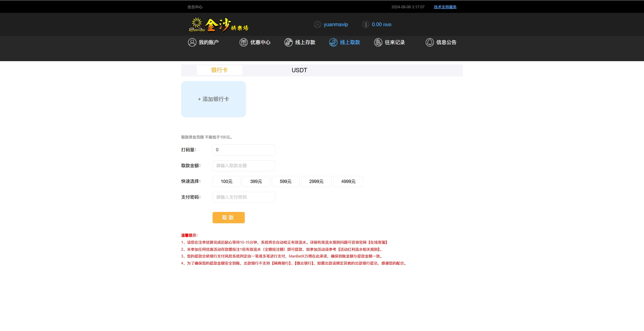This screenshot has height=331, width=644.
Task: Choose the 100元 quick amount
Action: [226, 181]
